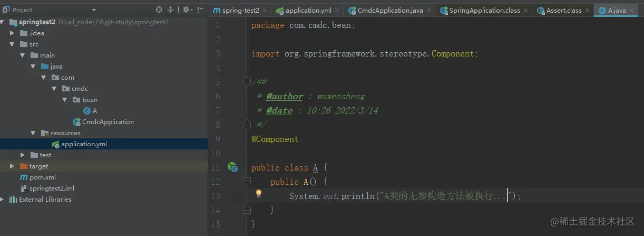The height and width of the screenshot is (236, 644).
Task: Close the A.java tab
Action: click(631, 11)
